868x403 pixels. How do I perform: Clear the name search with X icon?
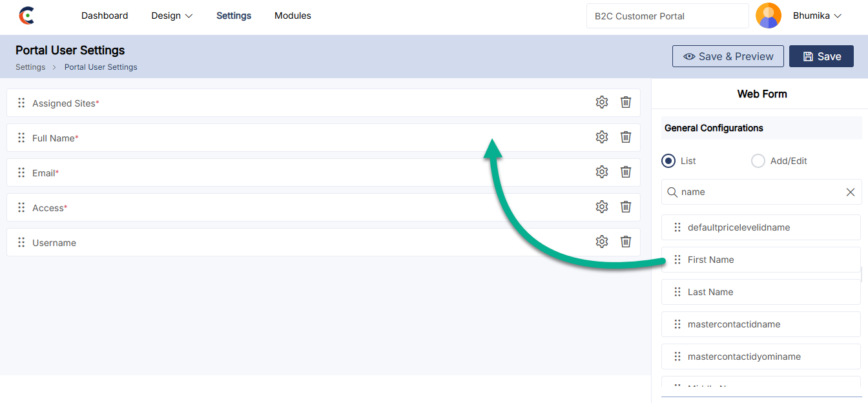[x=850, y=192]
